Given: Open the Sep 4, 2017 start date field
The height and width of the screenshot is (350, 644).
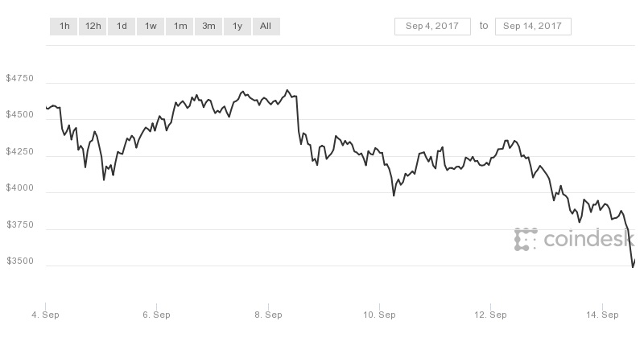Looking at the screenshot, I should (x=432, y=27).
